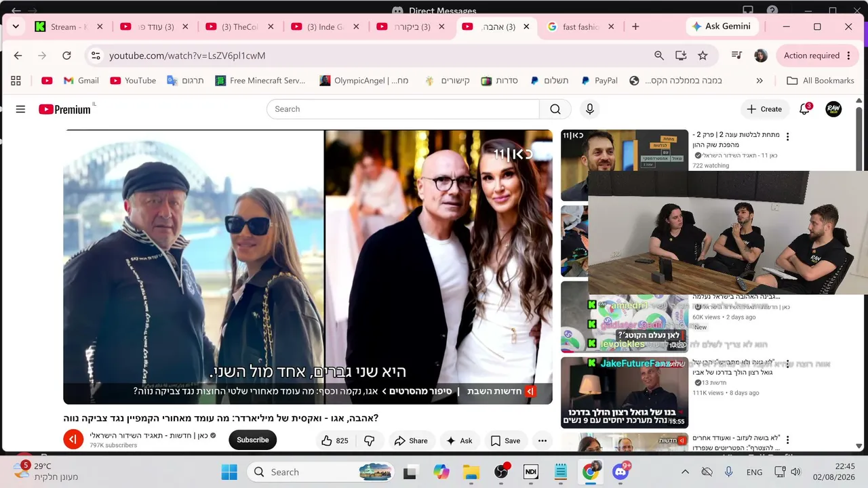Expand the Chrome tab search dropdown
Screen dimensions: 868x488
pos(16,26)
